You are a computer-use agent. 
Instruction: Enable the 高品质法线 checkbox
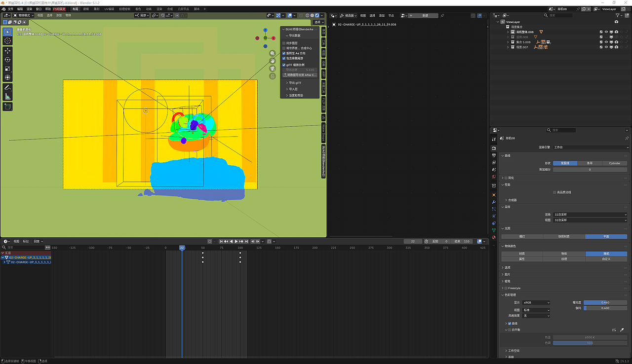(x=555, y=192)
